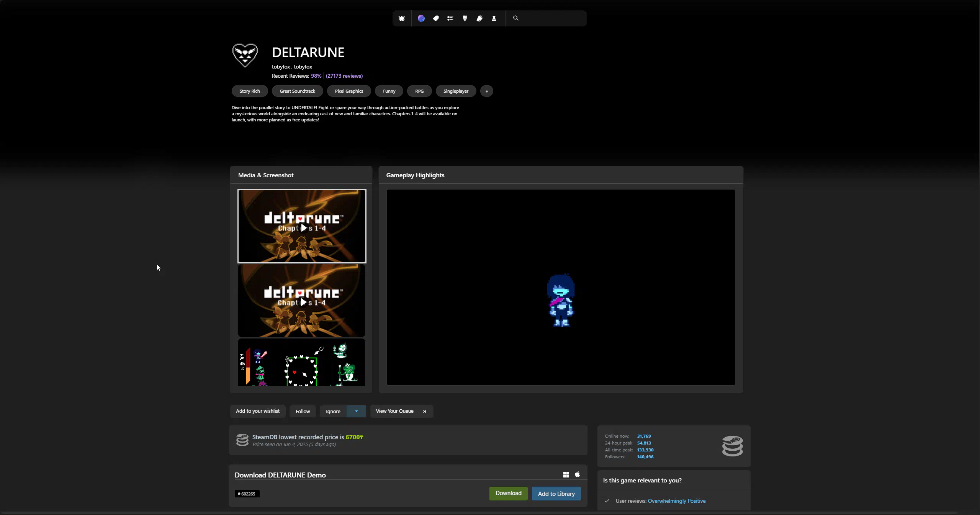The width and height of the screenshot is (980, 515).
Task: Click View Your Queue
Action: point(401,411)
